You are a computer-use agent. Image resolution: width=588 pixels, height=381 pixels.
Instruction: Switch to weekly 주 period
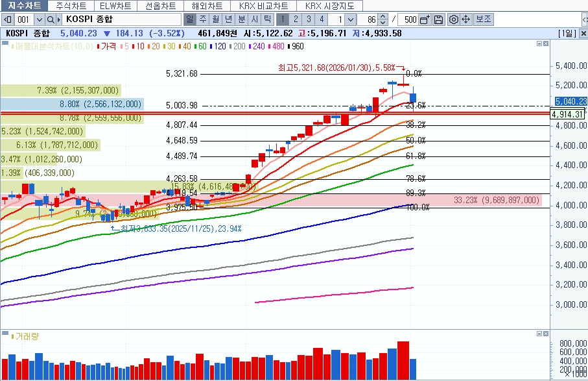click(202, 19)
